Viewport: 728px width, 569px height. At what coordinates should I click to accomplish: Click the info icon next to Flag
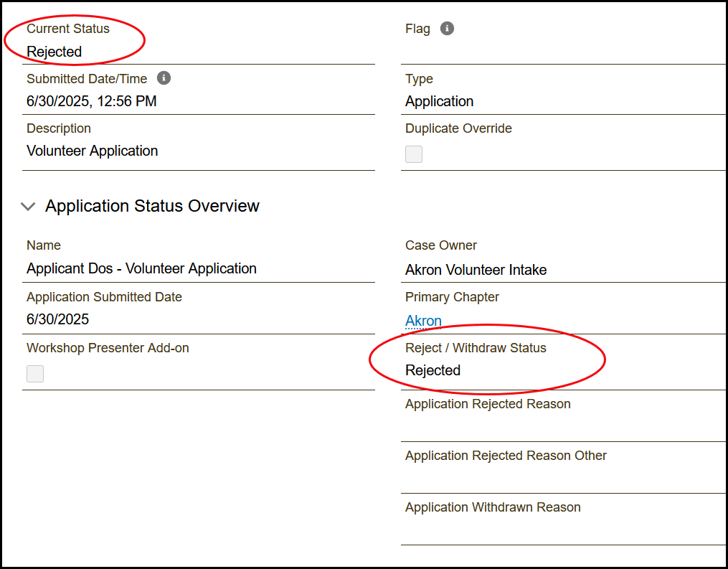point(447,29)
